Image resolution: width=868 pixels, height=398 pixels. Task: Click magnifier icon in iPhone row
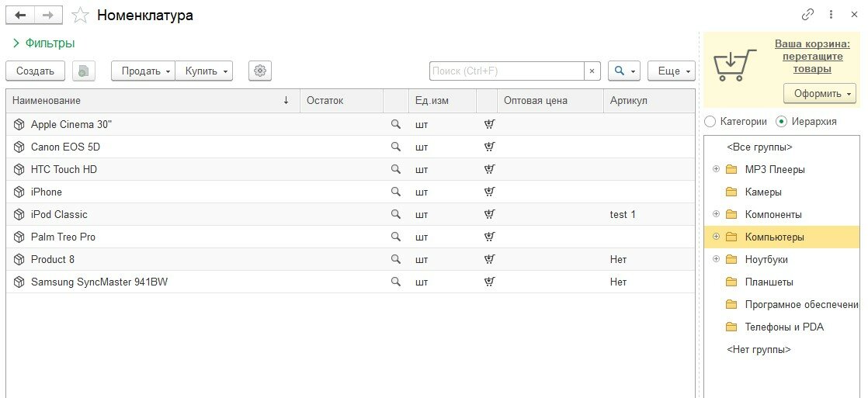click(395, 192)
